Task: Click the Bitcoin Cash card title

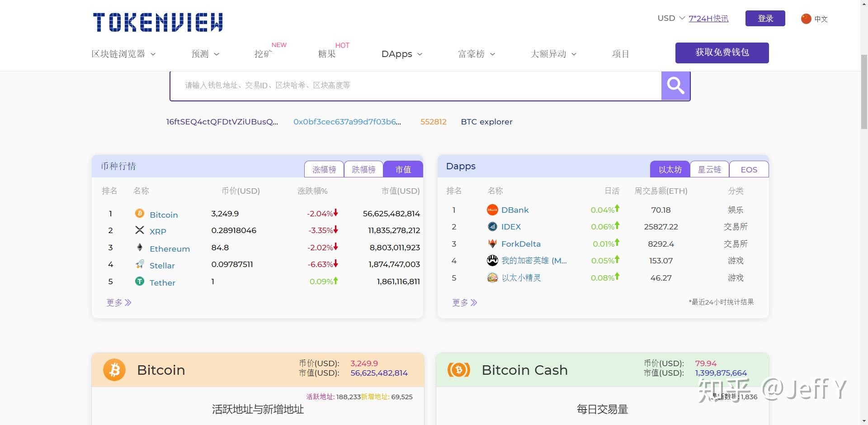Action: pyautogui.click(x=524, y=370)
